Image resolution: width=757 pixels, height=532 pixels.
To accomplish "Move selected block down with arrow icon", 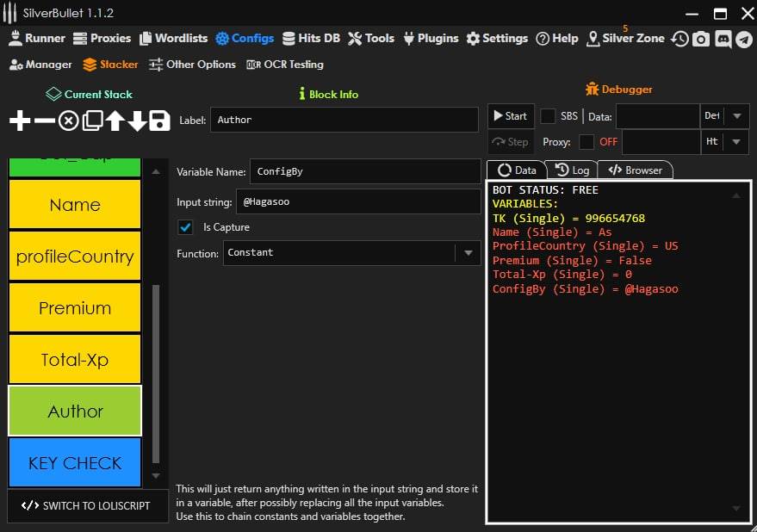I will tap(138, 121).
